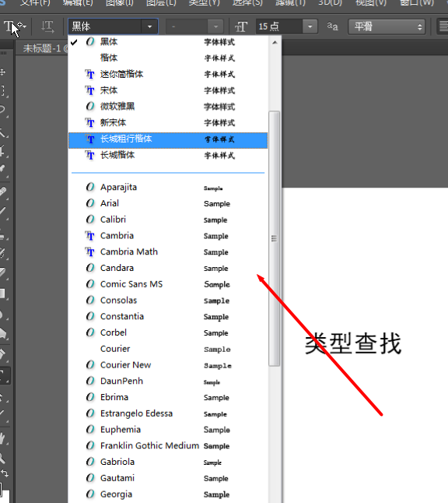Open the font size dropdown arrow
The width and height of the screenshot is (448, 503).
click(310, 26)
